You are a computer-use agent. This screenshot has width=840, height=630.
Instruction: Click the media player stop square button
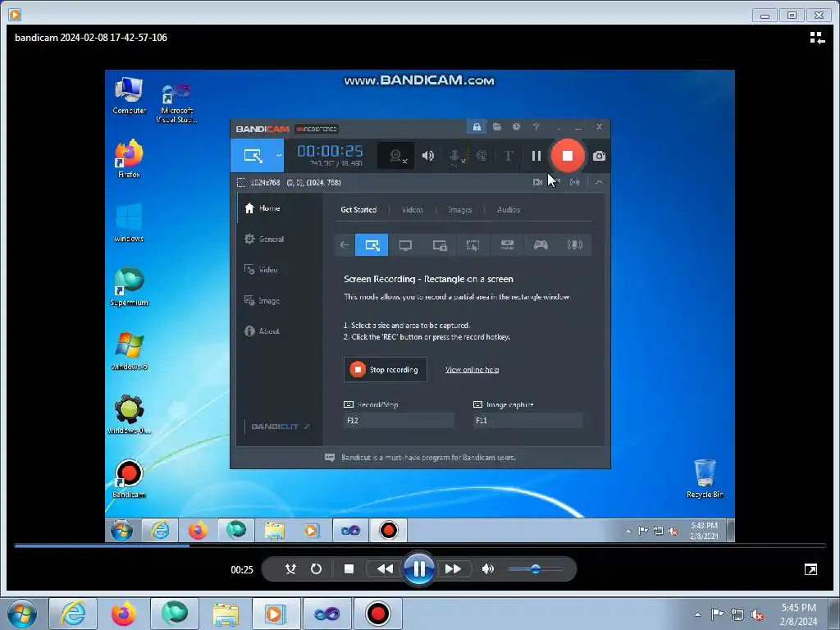(349, 569)
